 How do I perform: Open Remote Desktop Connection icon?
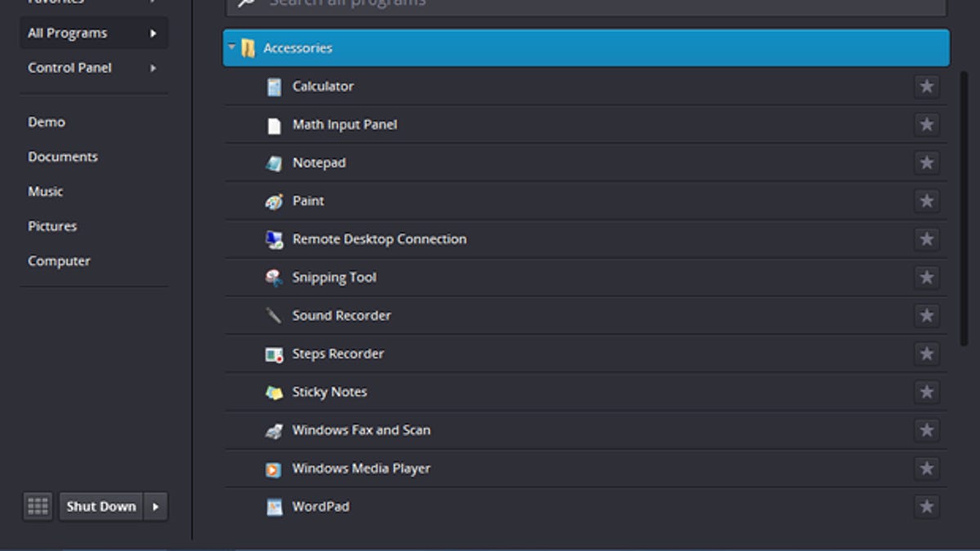(274, 239)
